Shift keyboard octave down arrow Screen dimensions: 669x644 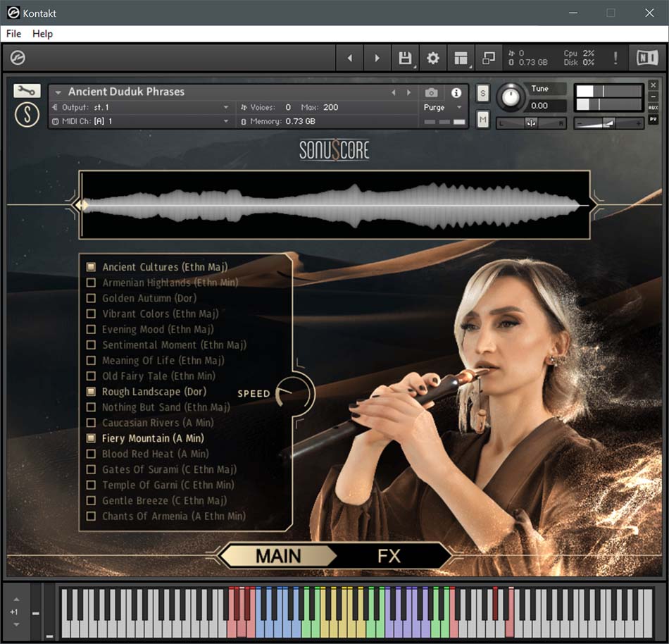[16, 624]
